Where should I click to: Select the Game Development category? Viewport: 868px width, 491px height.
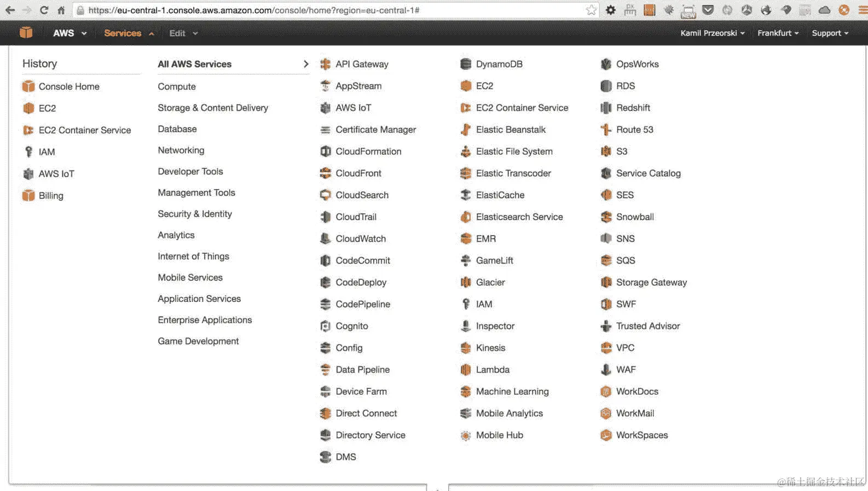pos(198,341)
